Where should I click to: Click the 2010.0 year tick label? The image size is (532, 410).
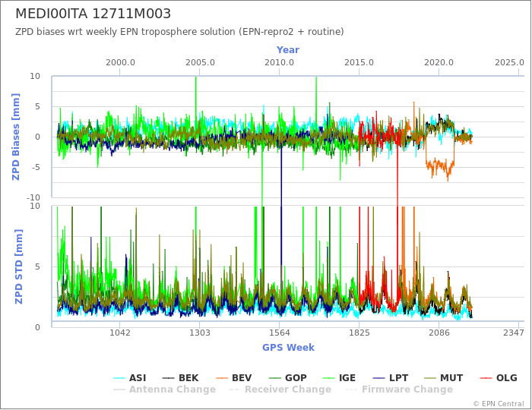point(279,63)
